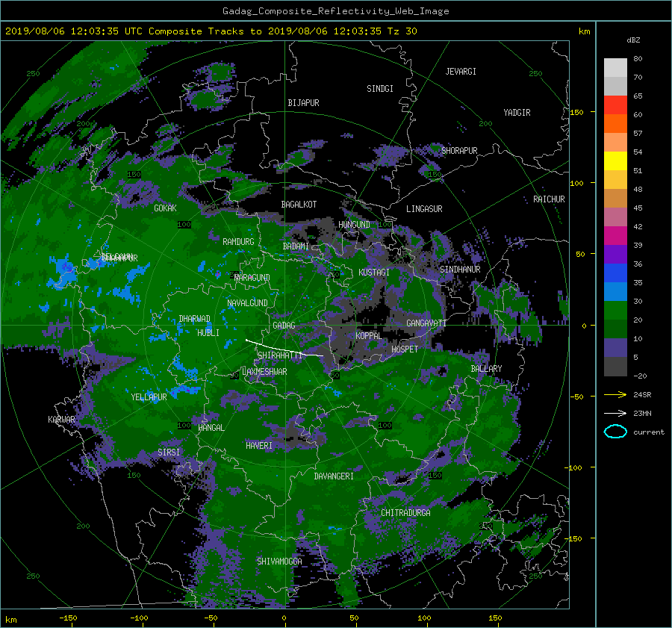Select the YELLAPUR city label

coord(149,397)
